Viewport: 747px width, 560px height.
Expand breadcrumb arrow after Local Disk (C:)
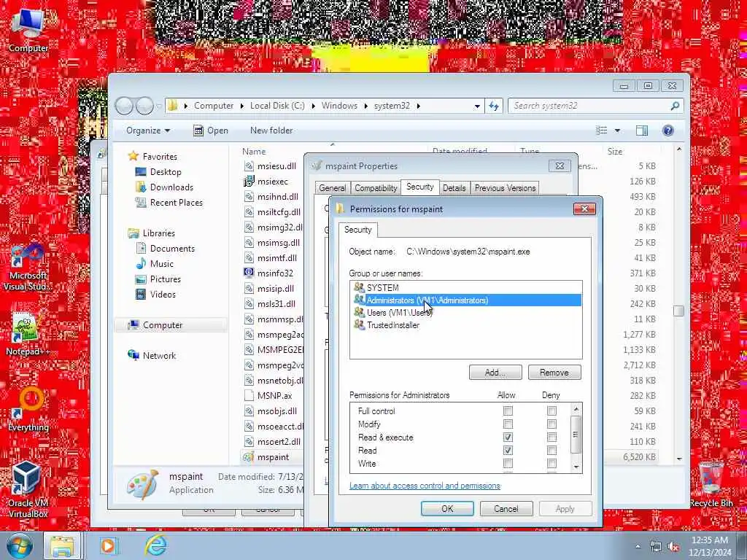point(314,106)
